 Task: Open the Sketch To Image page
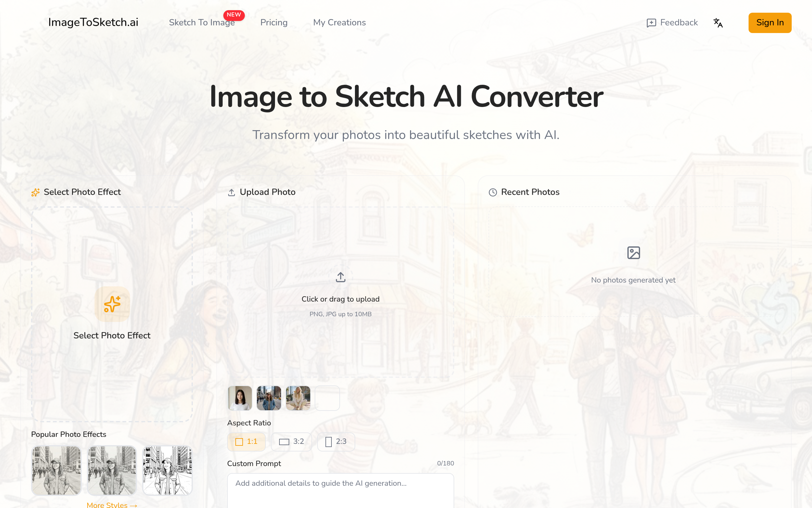(x=202, y=23)
